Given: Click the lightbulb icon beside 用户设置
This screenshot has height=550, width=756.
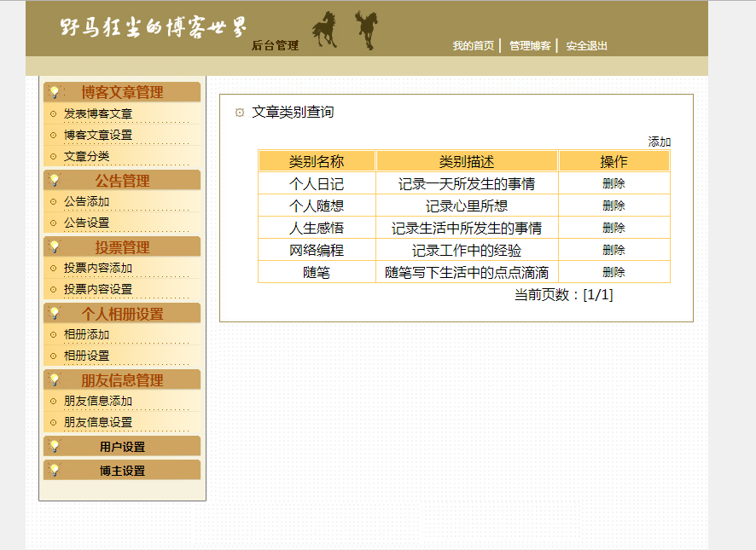Looking at the screenshot, I should pyautogui.click(x=55, y=446).
